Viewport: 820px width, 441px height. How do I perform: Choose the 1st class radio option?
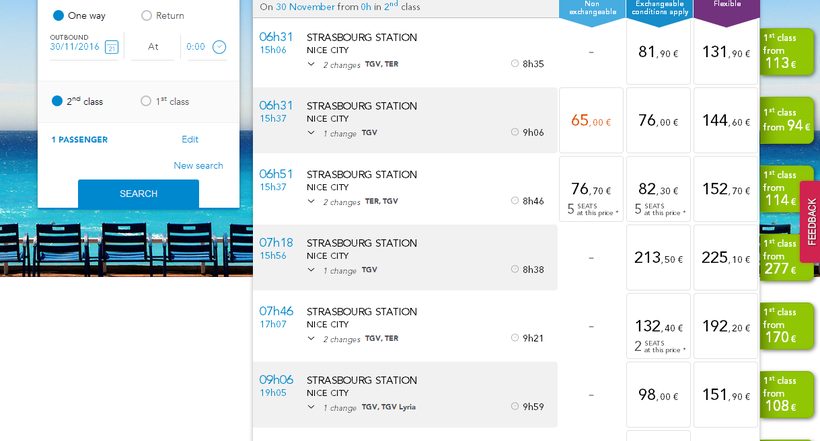147,101
